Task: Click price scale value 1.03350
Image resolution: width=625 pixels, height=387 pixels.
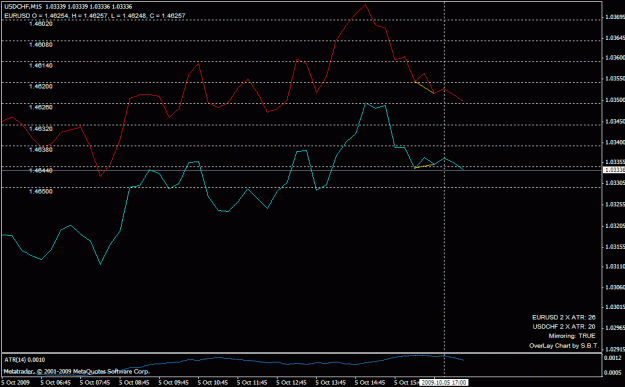Action: [615, 163]
